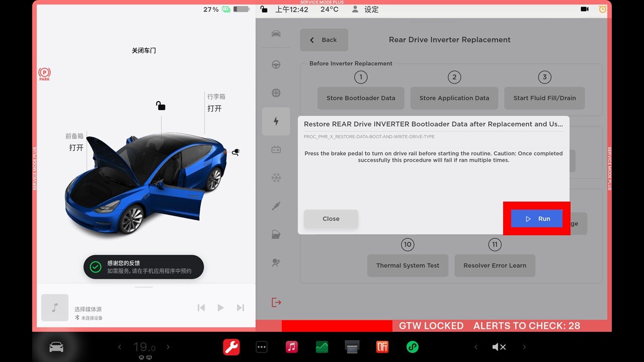Open the music app in dock
This screenshot has height=362, width=644.
click(x=291, y=347)
